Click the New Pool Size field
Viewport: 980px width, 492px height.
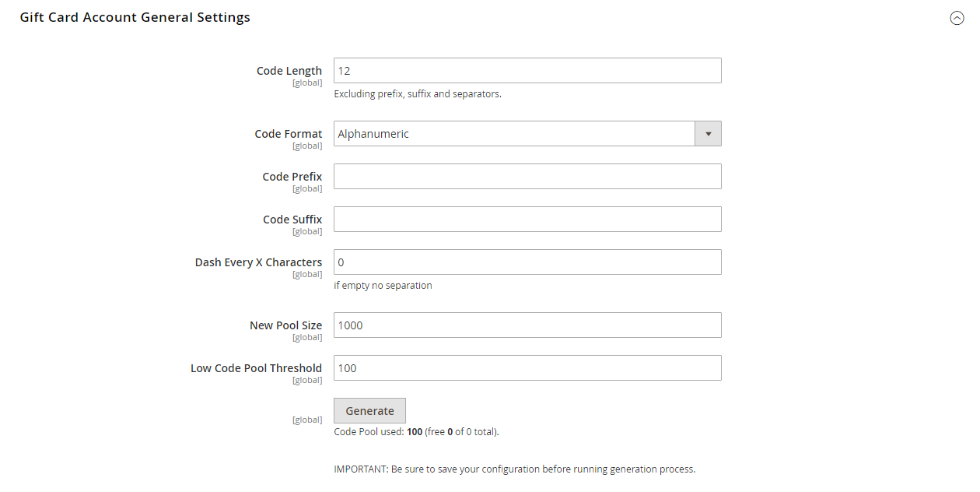pyautogui.click(x=527, y=325)
